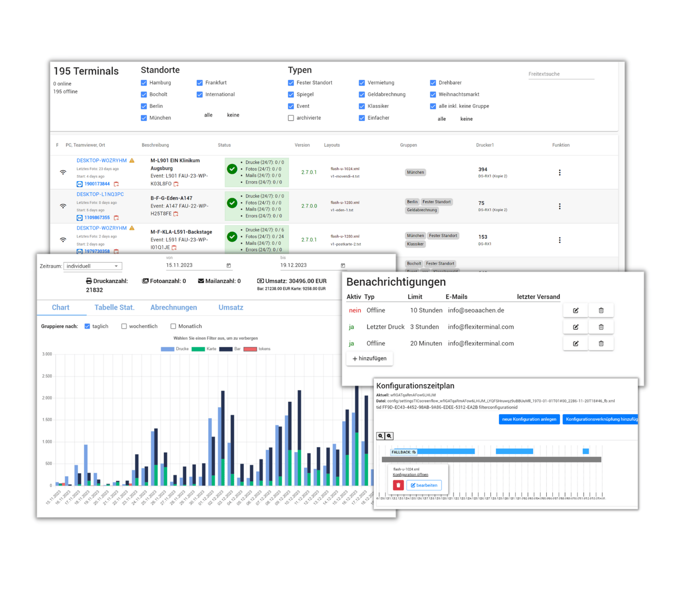The image size is (693, 616).
Task: Click the Geldabrechnung group chip in the Berlin row
Action: click(x=422, y=210)
